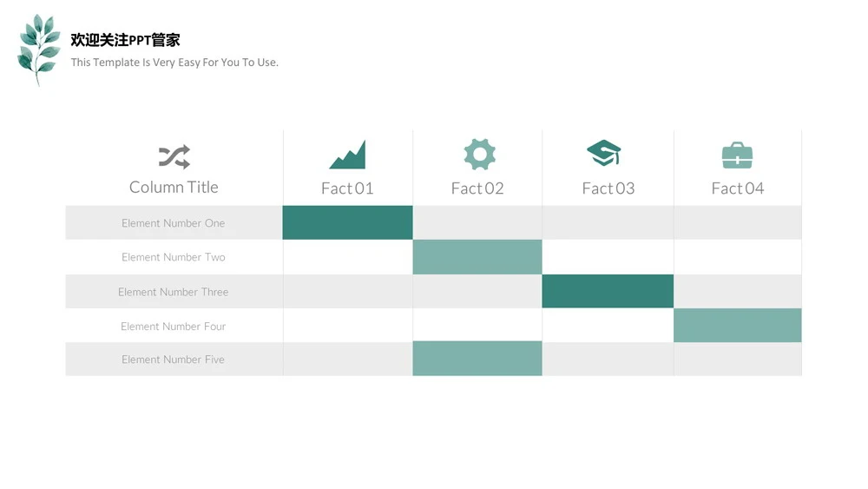This screenshot has height=489, width=868.
Task: Click the gear icon above Fact 02
Action: (x=479, y=154)
